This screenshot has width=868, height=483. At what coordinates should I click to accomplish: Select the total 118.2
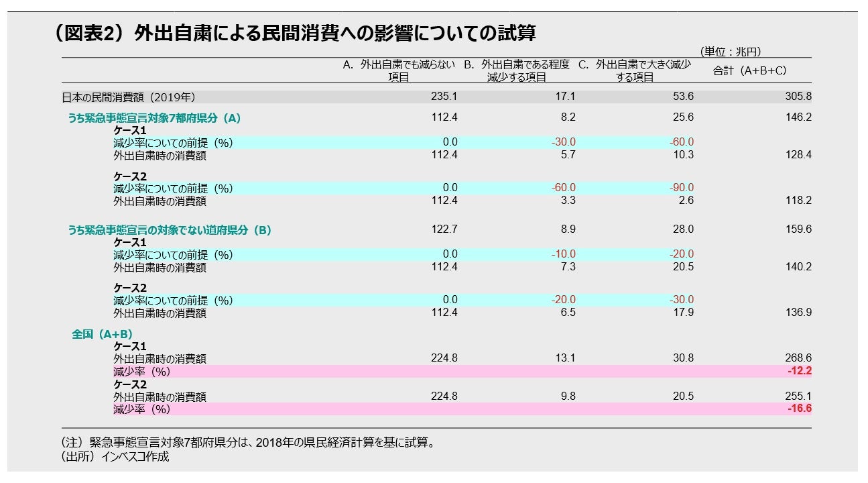[799, 201]
